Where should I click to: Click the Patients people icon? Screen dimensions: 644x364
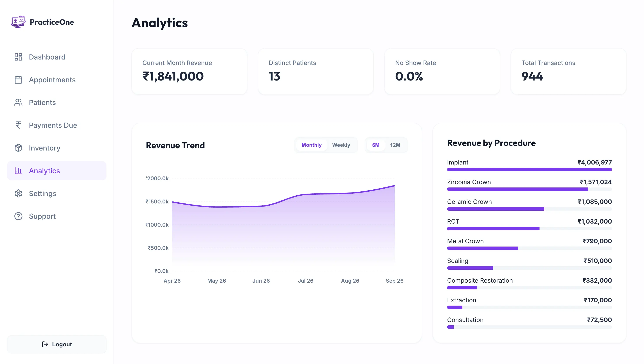[x=18, y=103]
